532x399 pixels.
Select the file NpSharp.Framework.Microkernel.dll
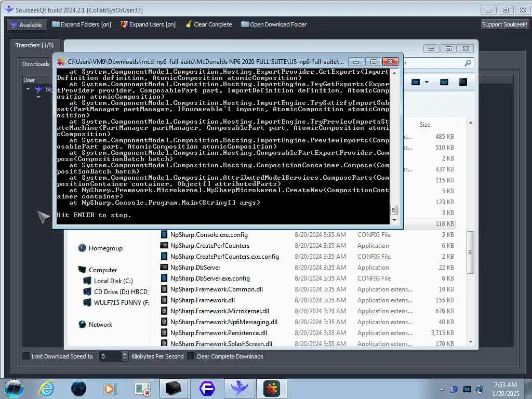(x=220, y=311)
